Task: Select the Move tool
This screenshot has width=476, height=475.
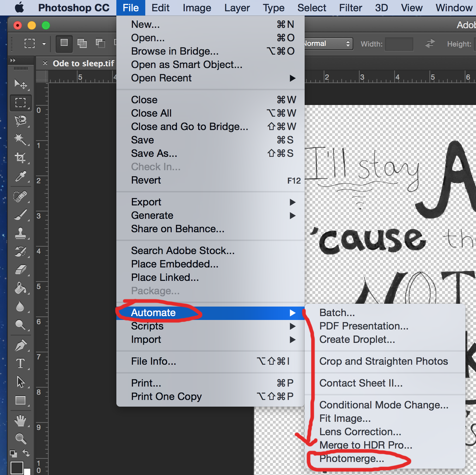Action: (20, 84)
